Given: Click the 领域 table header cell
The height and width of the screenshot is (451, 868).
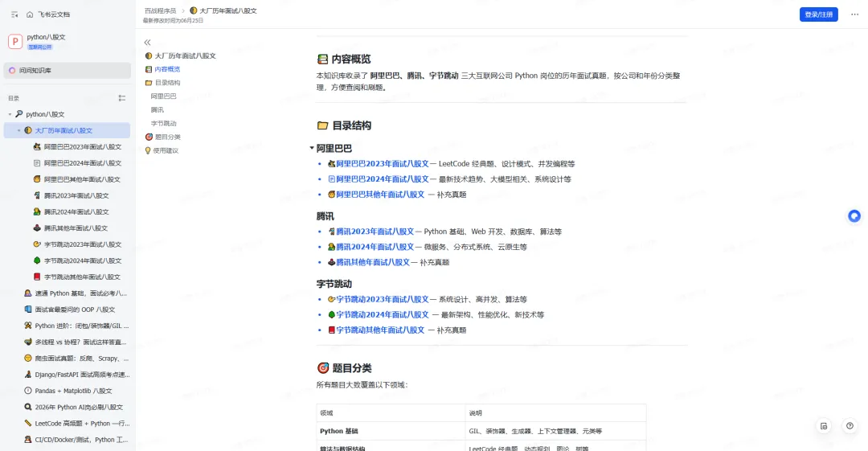Looking at the screenshot, I should point(391,413).
